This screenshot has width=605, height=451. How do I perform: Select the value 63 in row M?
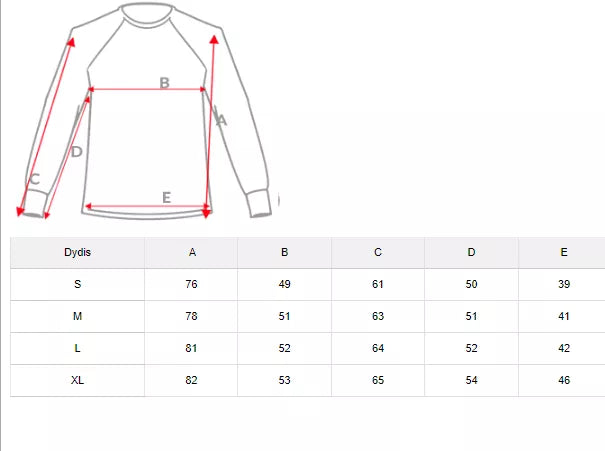click(x=378, y=317)
